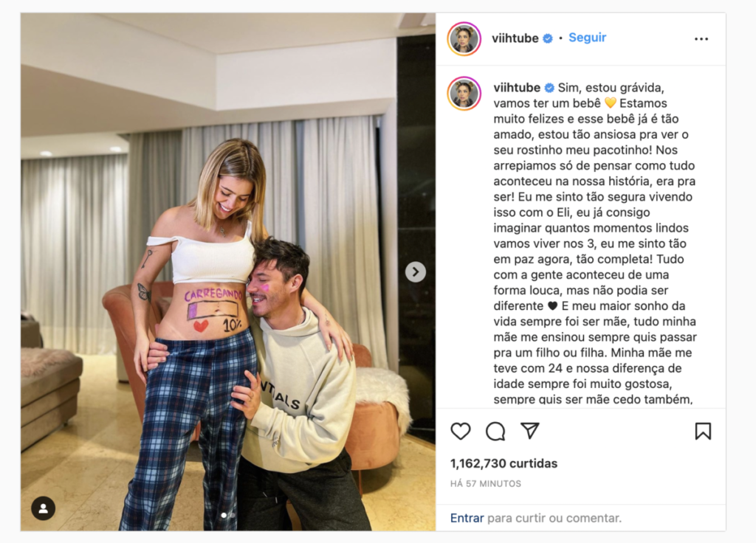Viewport: 756px width, 543px height.
Task: Advance to next photo with arrow chevron
Action: pyautogui.click(x=415, y=271)
